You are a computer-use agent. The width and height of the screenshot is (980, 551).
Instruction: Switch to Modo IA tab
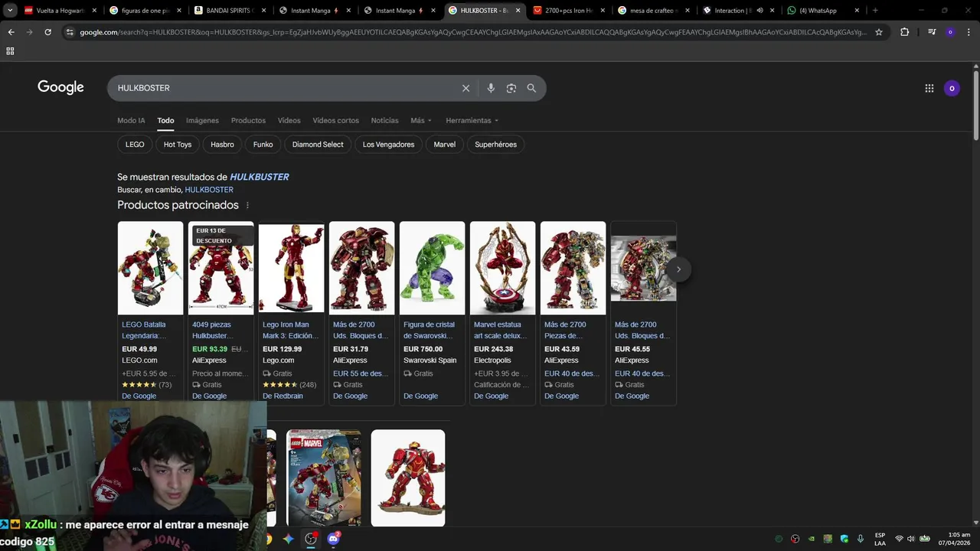point(131,120)
